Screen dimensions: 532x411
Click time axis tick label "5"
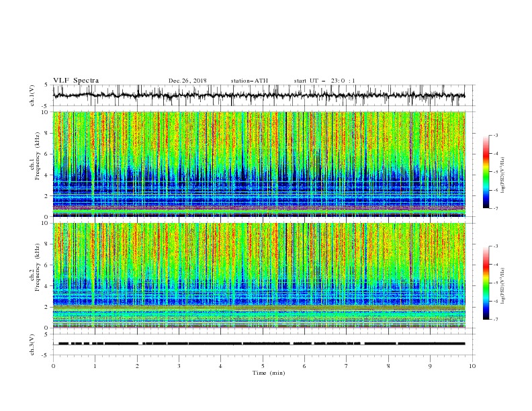[263, 366]
